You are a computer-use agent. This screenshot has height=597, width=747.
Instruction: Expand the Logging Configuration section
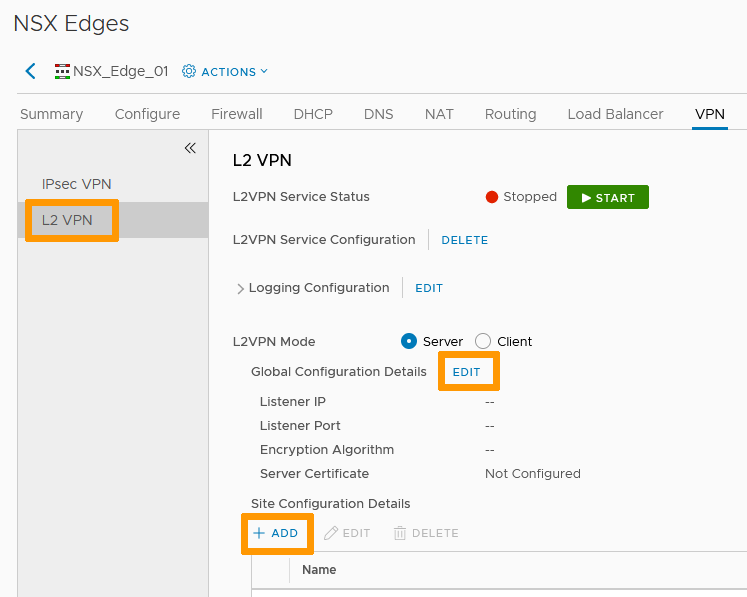pos(240,289)
